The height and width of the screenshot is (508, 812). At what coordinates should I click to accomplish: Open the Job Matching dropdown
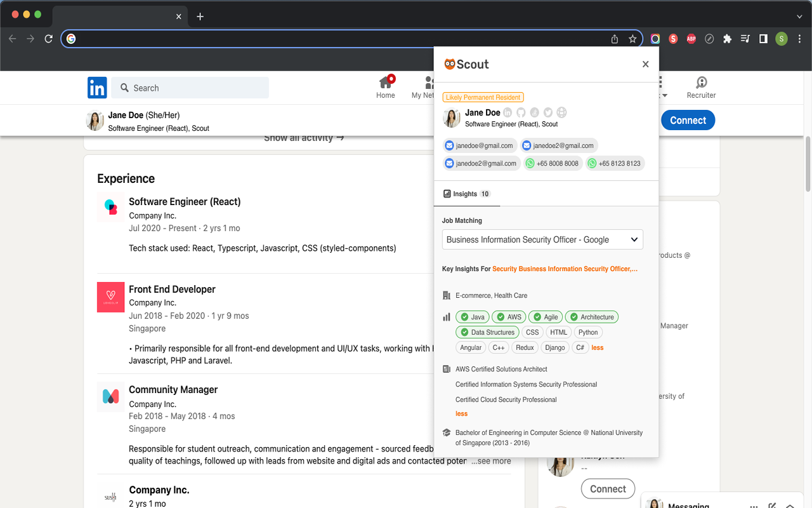tap(542, 239)
